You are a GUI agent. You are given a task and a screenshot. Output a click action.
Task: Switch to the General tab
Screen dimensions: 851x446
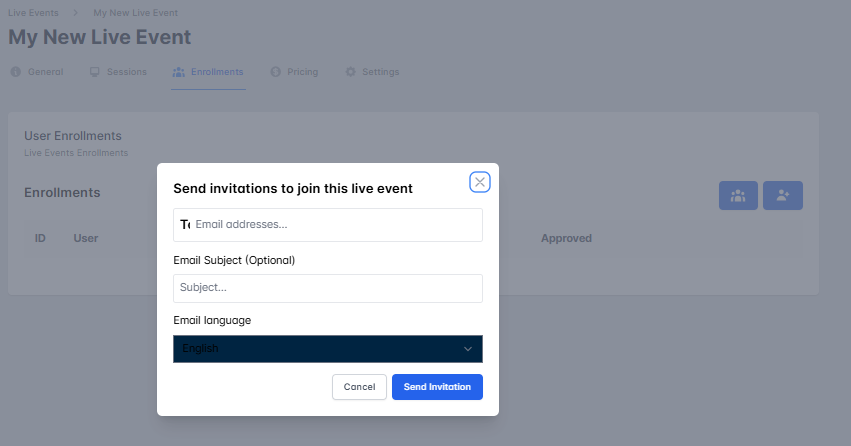click(x=45, y=72)
